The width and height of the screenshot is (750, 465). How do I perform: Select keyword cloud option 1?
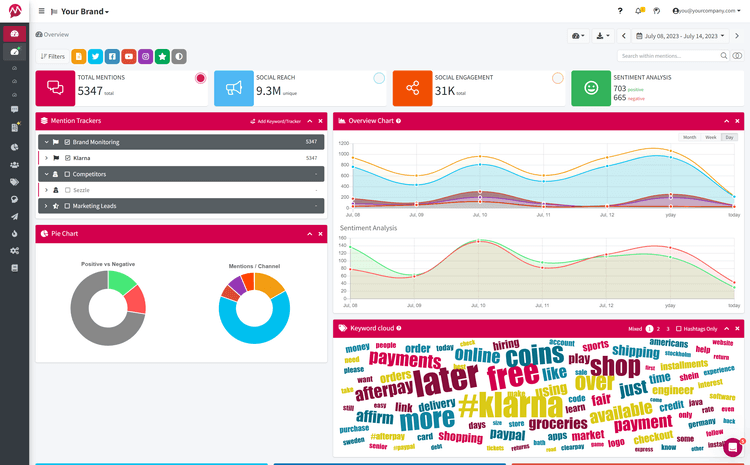649,329
